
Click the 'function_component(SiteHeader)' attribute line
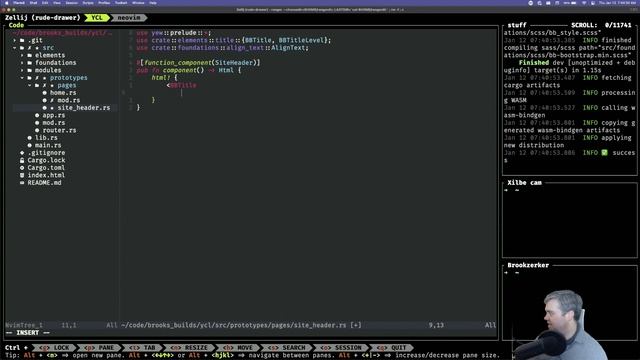tap(198, 63)
